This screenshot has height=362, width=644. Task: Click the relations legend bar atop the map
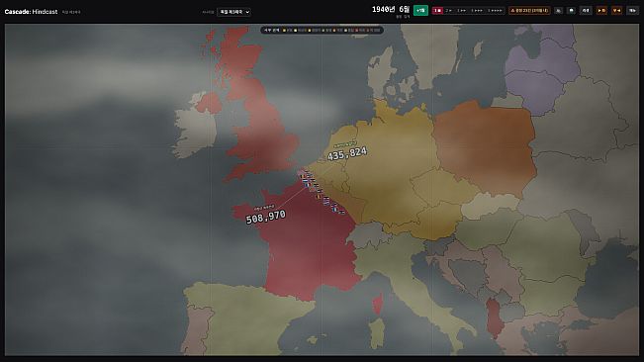[322, 30]
